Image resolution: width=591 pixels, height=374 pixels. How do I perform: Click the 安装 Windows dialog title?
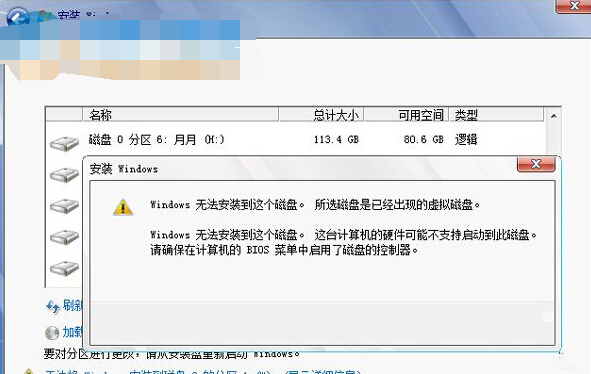click(124, 169)
